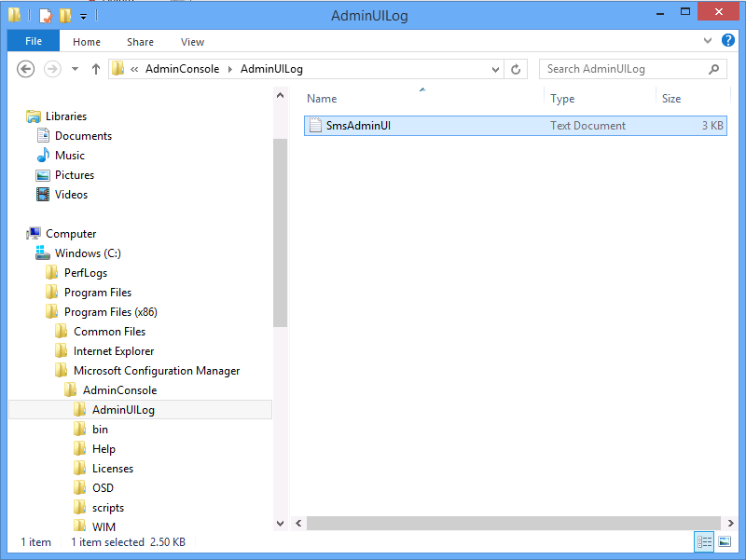The height and width of the screenshot is (560, 746).
Task: Minimize the AdminUILog window
Action: coord(660,13)
